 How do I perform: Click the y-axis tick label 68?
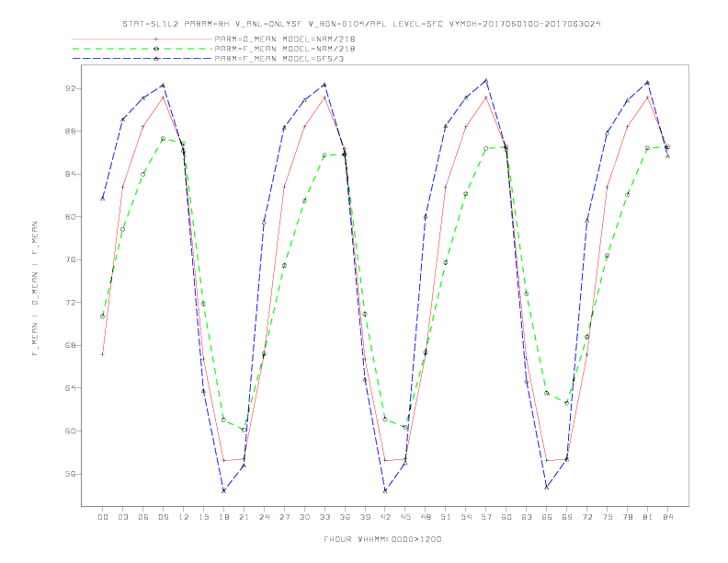pyautogui.click(x=71, y=345)
